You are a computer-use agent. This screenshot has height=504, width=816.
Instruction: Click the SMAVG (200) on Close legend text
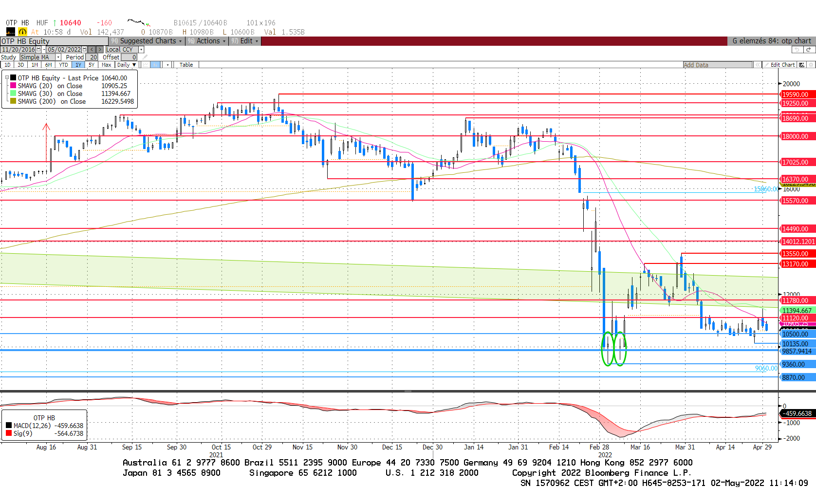click(x=52, y=101)
